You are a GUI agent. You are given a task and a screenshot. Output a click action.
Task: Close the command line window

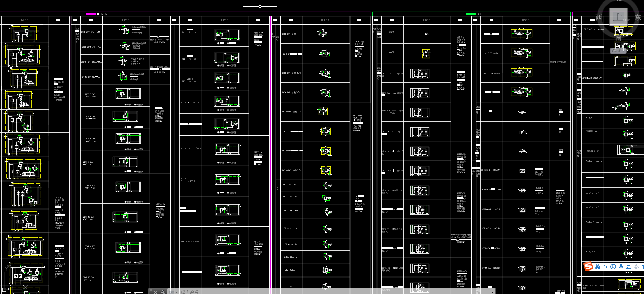[x=156, y=292]
